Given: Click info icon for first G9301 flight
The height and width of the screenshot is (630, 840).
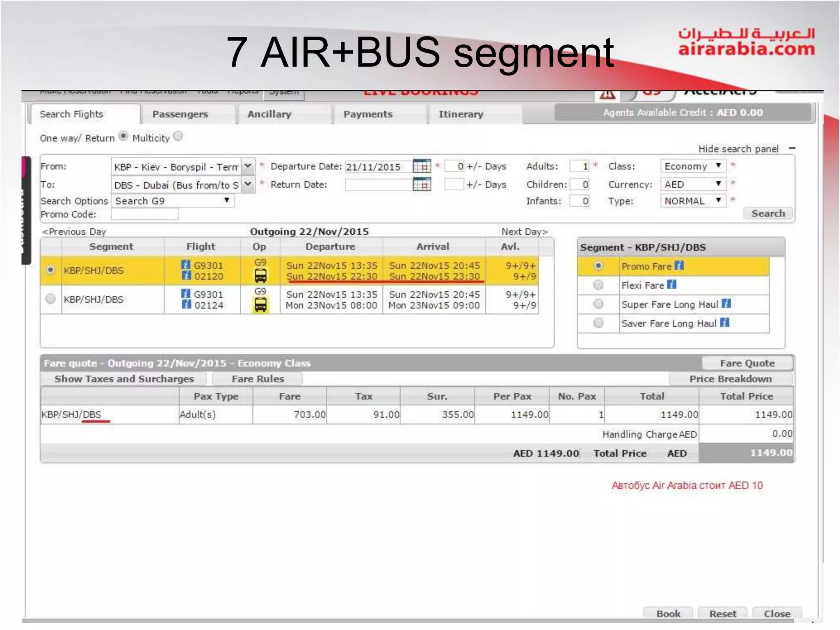Looking at the screenshot, I should coord(186,265).
